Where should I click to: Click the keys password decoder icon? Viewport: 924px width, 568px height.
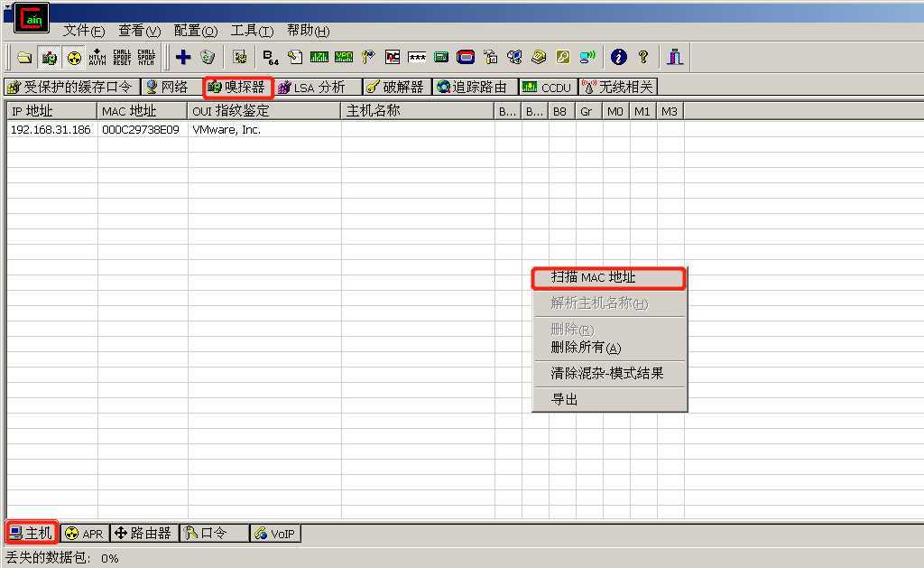pos(368,57)
